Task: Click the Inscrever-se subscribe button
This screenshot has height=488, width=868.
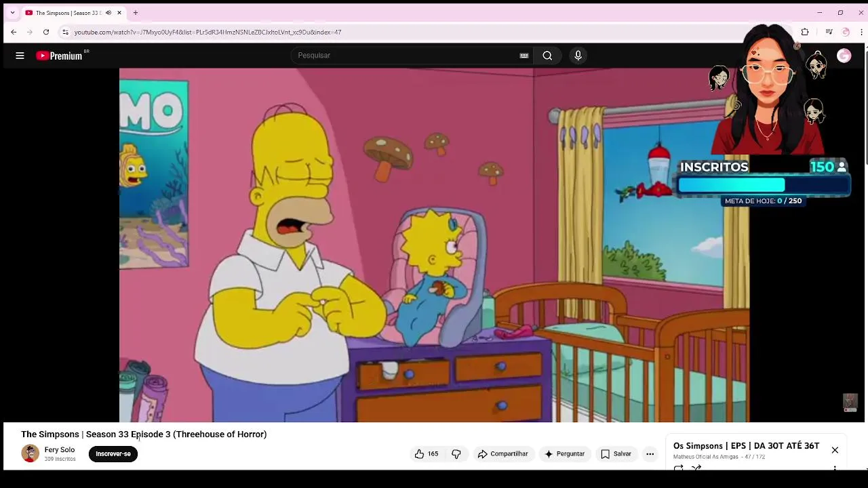Action: (x=113, y=454)
